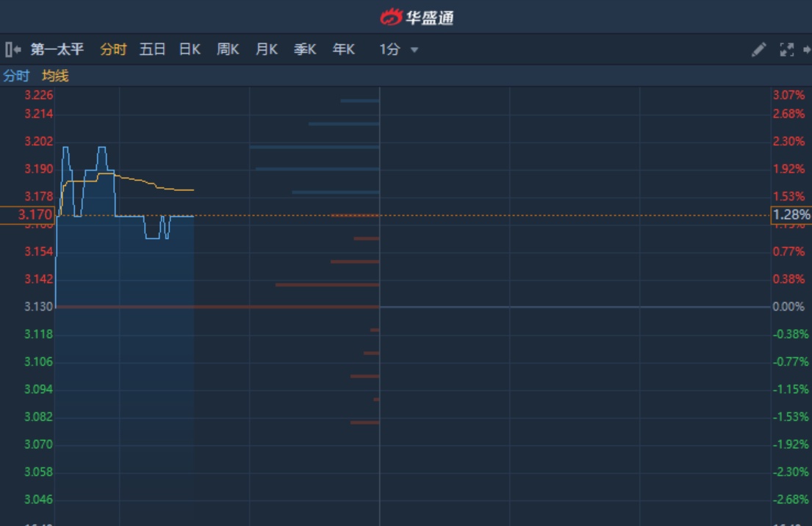
Task: Click the 华盛通 logo in header
Action: tap(417, 17)
